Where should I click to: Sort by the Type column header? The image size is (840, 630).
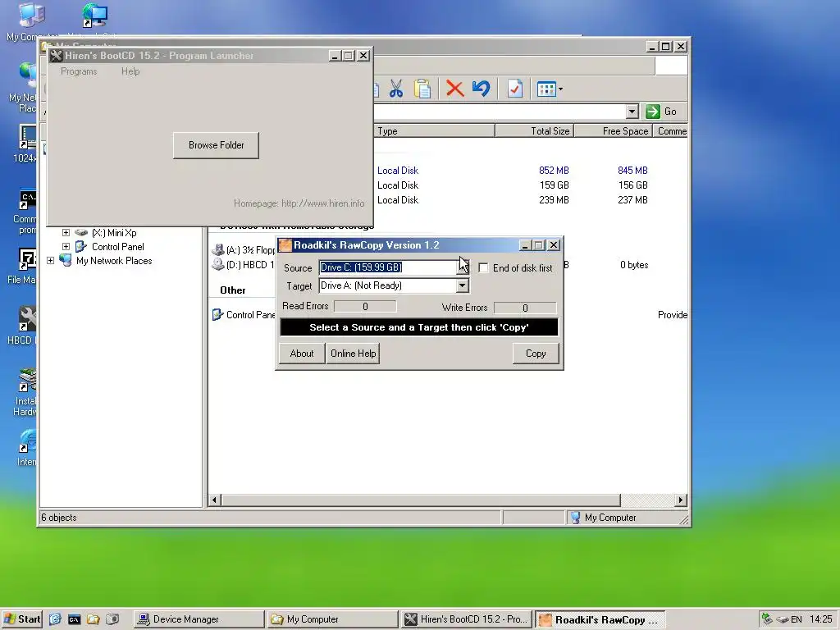tap(434, 131)
